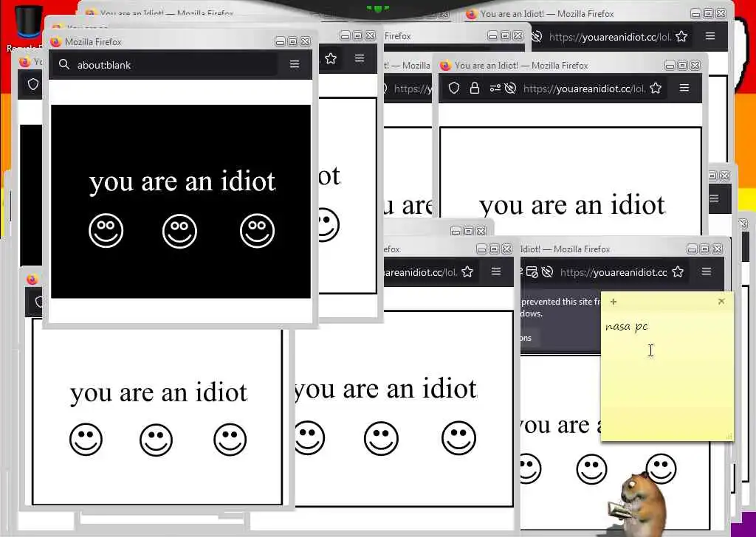Click the Firefox logo in the about:blank window title bar

[56, 42]
